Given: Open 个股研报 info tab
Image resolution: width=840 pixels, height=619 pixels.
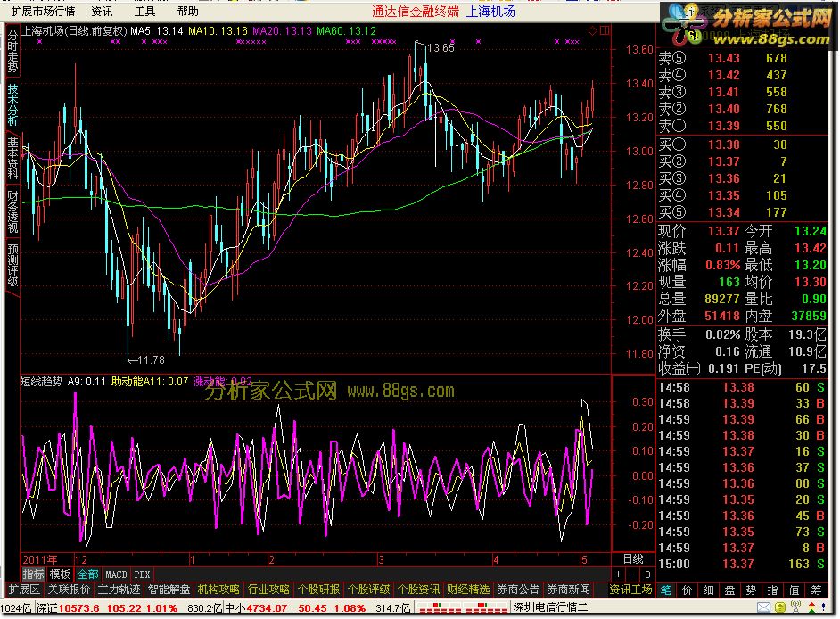Looking at the screenshot, I should click(x=318, y=590).
